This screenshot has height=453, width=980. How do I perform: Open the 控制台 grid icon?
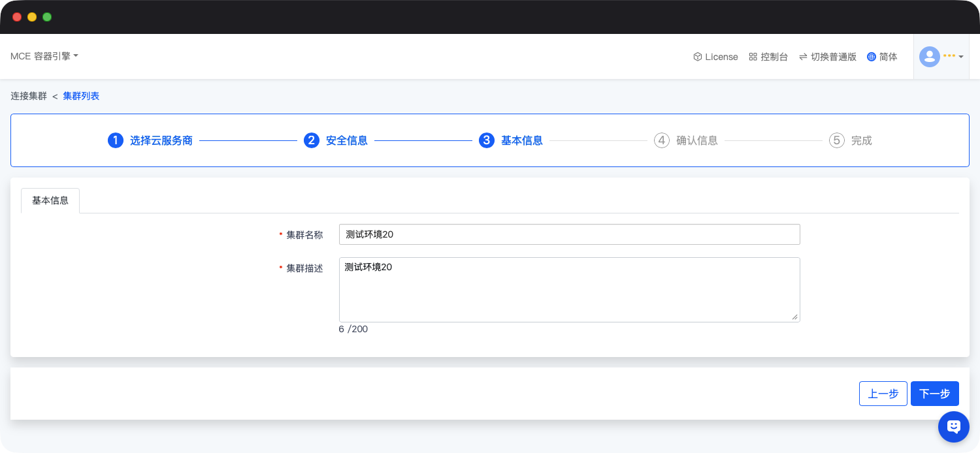[753, 57]
